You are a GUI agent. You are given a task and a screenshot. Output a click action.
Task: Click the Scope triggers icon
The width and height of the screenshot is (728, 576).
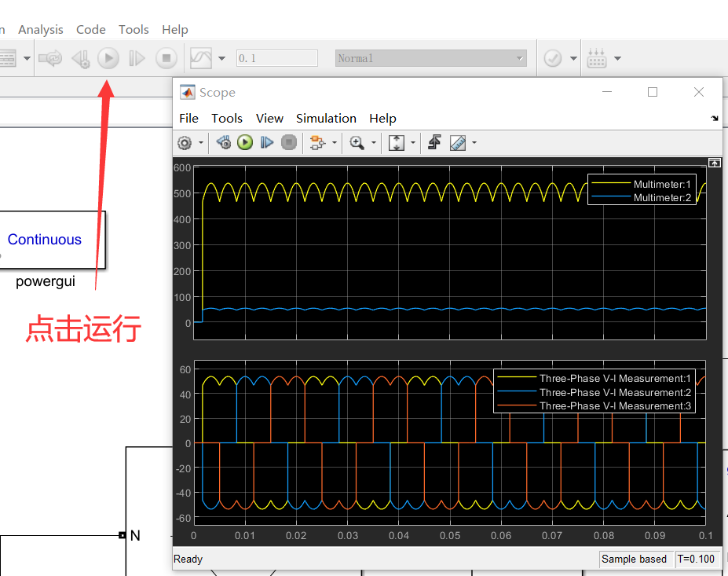tap(434, 142)
